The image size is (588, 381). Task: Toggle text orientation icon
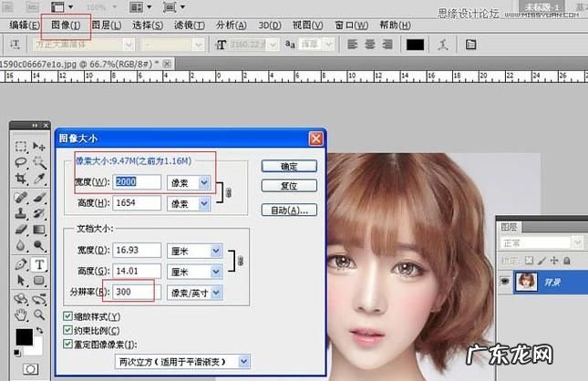click(x=15, y=45)
